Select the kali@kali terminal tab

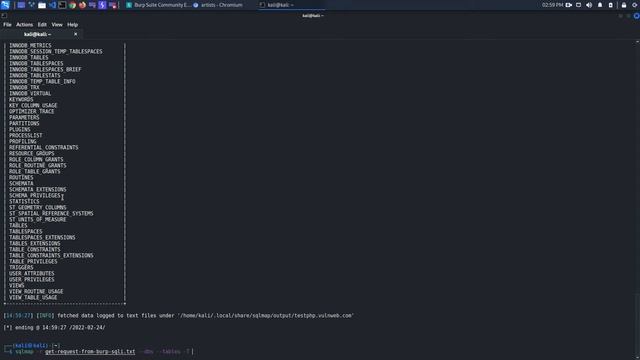38,34
